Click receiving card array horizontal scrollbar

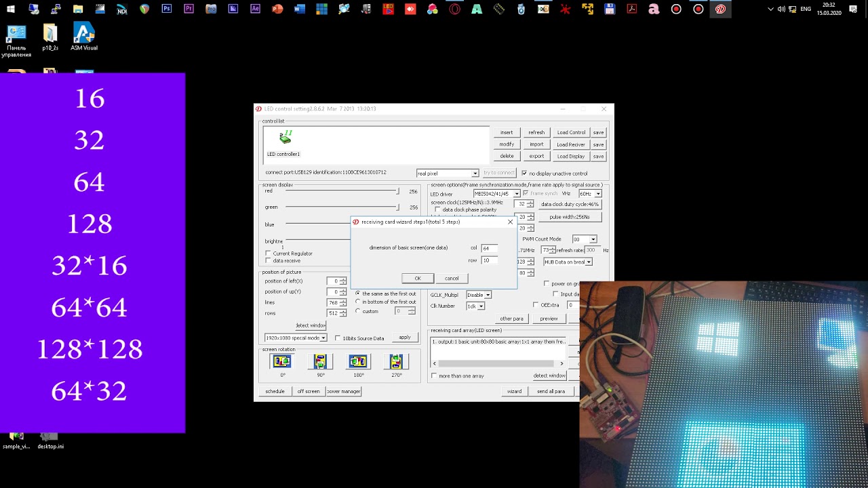click(x=498, y=363)
